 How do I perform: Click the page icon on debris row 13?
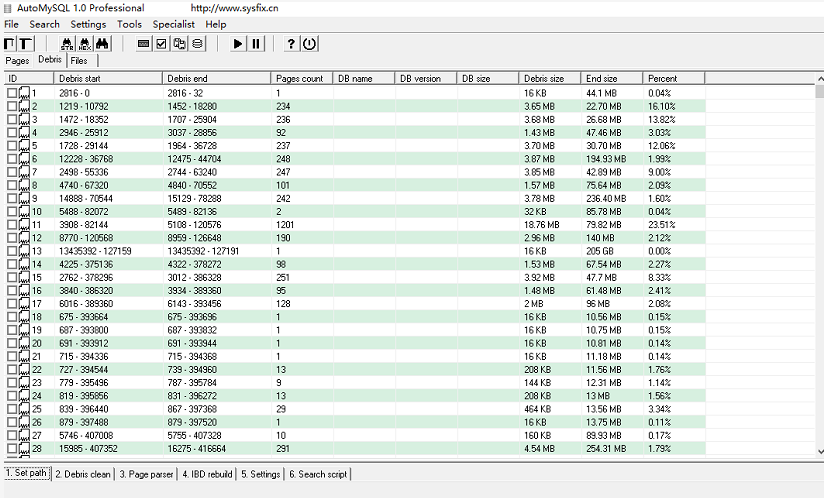tap(24, 251)
